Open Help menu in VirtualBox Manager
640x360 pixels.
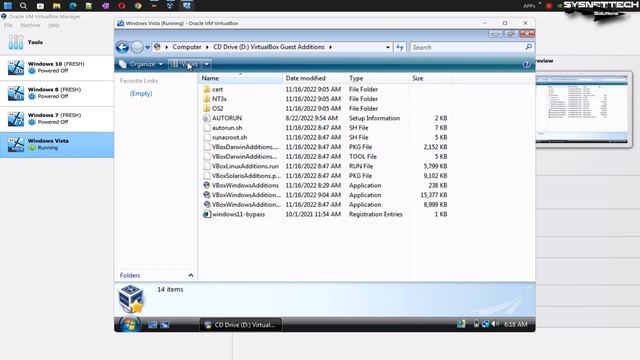pyautogui.click(x=54, y=25)
